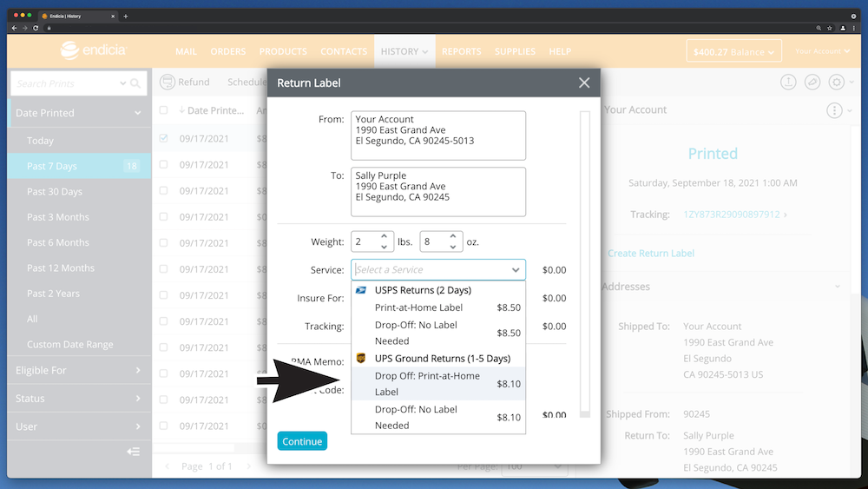Screen dimensions: 868x489
Task: Click the eraser icon in top-right toolbar
Action: tap(812, 82)
